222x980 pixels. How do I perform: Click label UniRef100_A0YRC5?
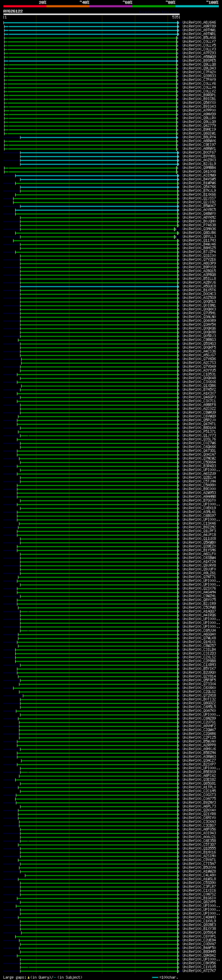(x=199, y=210)
